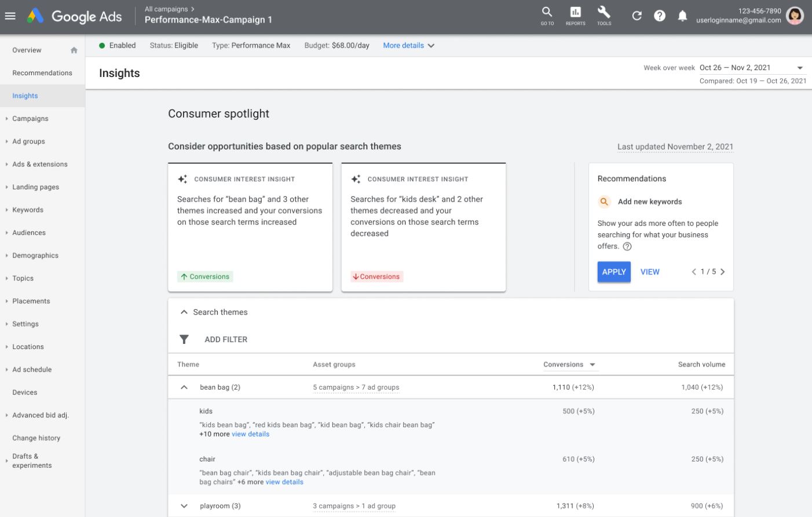Go to next recommendation arrow

(x=723, y=272)
